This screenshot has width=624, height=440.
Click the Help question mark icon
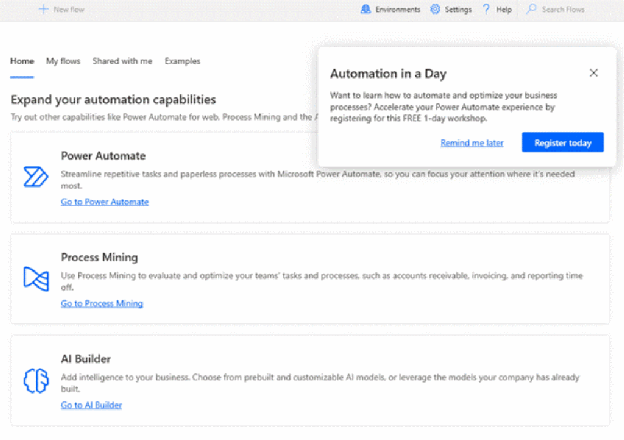coord(486,9)
